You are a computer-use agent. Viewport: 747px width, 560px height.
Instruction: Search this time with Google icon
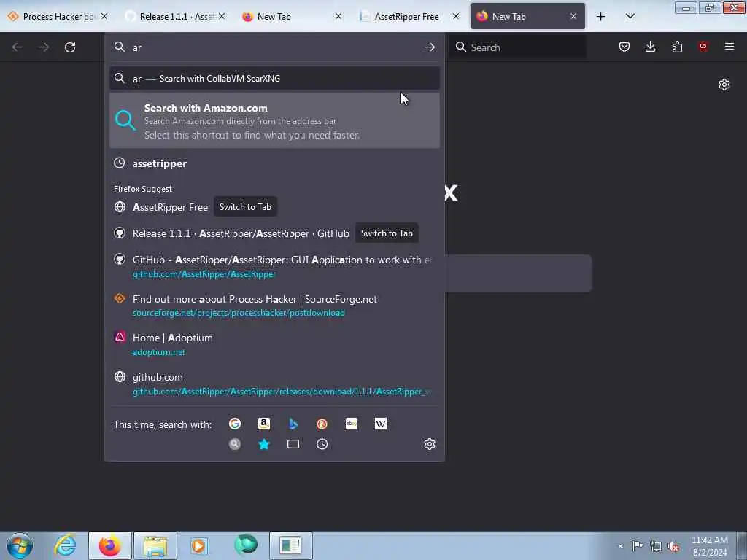[234, 424]
